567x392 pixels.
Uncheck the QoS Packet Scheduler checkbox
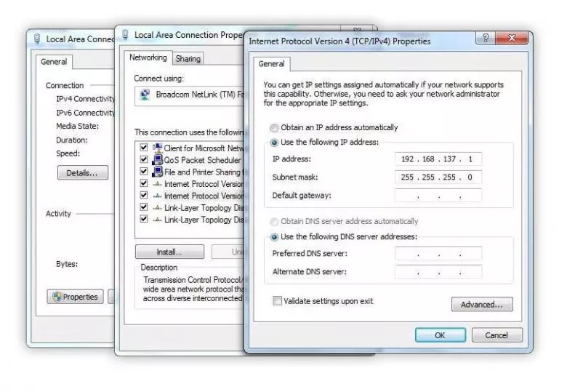(x=143, y=160)
